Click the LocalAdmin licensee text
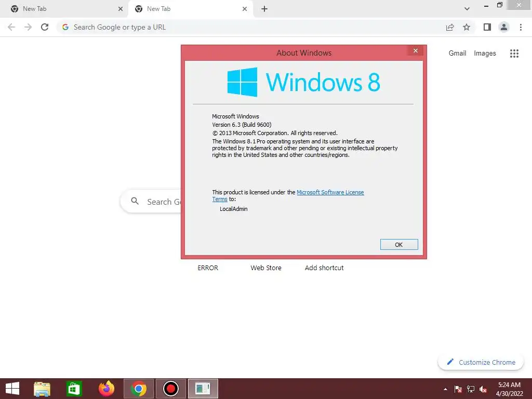The image size is (532, 399). [234, 209]
